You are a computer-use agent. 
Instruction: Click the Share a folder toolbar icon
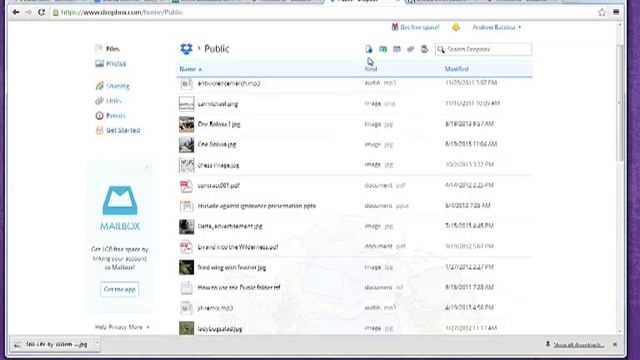pyautogui.click(x=397, y=49)
